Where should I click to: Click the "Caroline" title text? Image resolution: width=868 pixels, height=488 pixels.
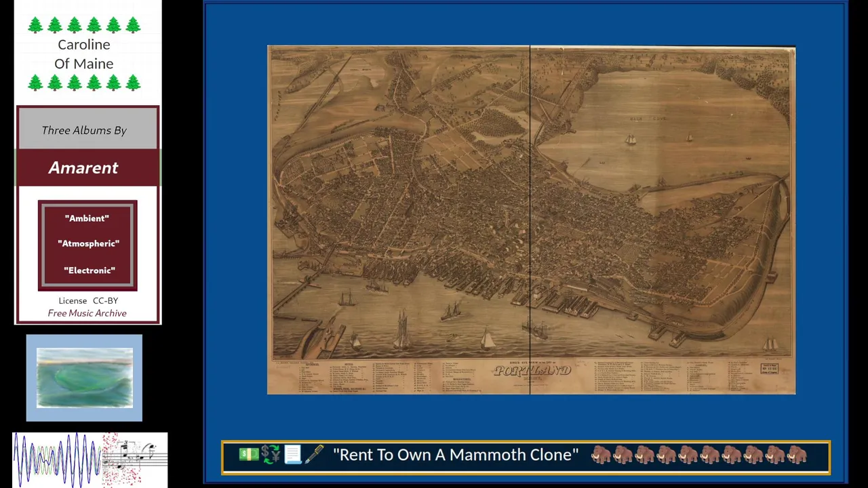(84, 45)
